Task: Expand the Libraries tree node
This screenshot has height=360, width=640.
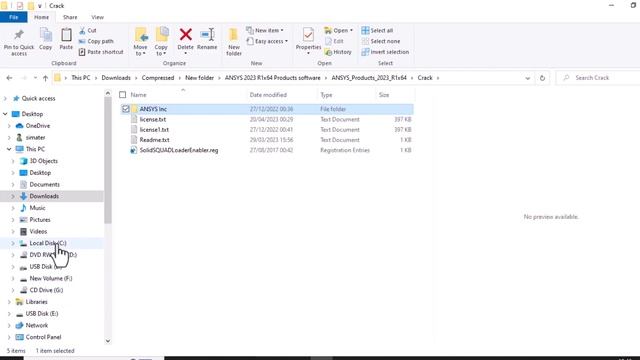Action: pyautogui.click(x=9, y=302)
